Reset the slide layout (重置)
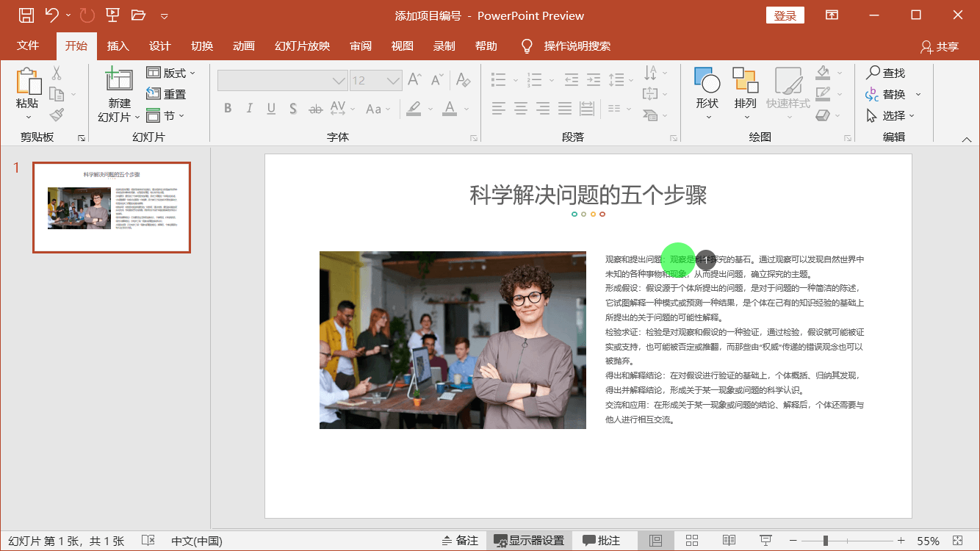Screen dimensions: 980x551 (166, 94)
